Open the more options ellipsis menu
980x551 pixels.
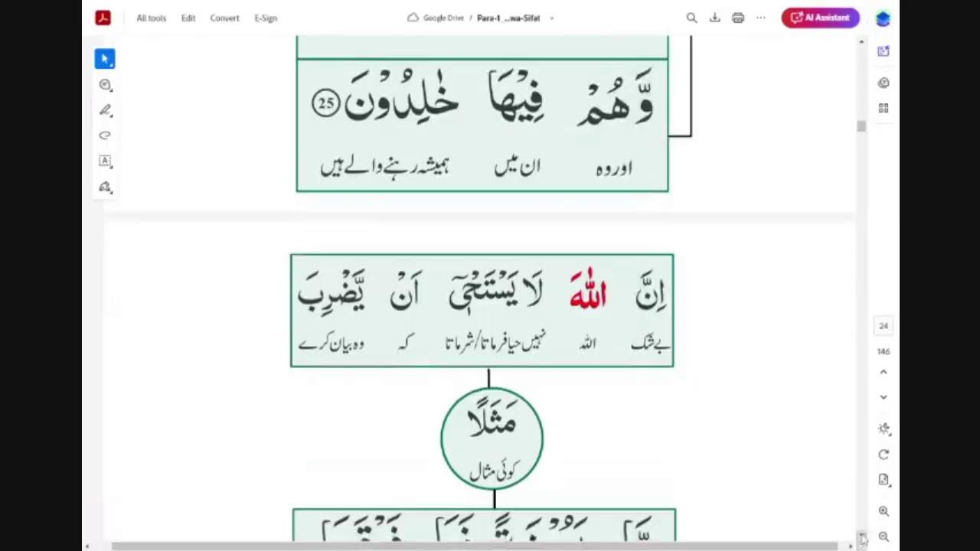pyautogui.click(x=761, y=18)
